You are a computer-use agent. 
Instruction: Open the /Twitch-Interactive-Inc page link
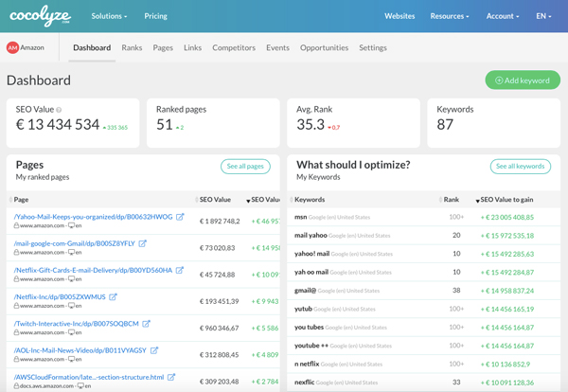click(x=76, y=324)
